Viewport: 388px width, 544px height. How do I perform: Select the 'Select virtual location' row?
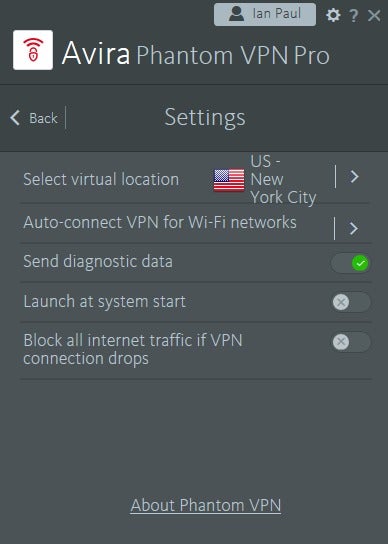coord(195,179)
